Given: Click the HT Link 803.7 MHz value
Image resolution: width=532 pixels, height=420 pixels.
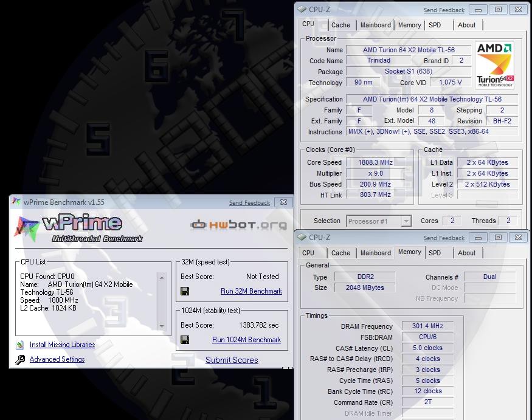Looking at the screenshot, I should pyautogui.click(x=375, y=195).
